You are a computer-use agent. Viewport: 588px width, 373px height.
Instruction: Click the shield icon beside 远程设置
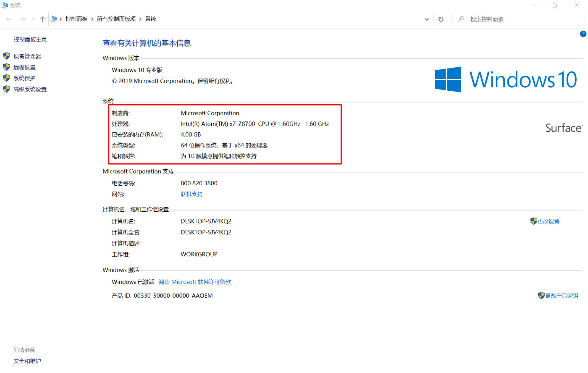click(6, 67)
